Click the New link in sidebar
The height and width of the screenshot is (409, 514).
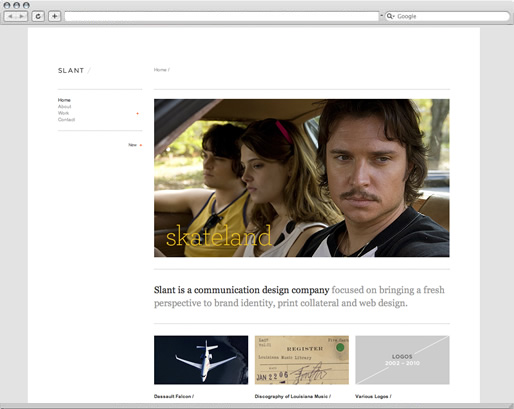(x=133, y=145)
